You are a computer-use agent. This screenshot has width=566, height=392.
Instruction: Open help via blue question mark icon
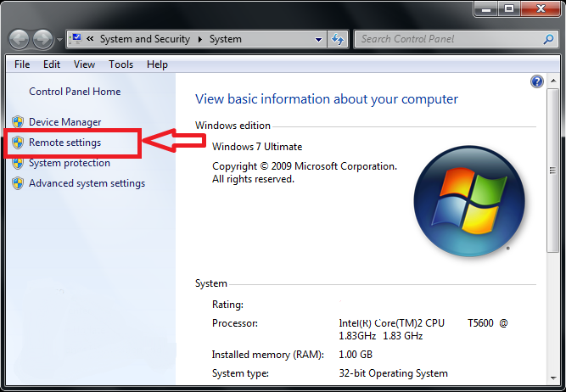tap(537, 81)
